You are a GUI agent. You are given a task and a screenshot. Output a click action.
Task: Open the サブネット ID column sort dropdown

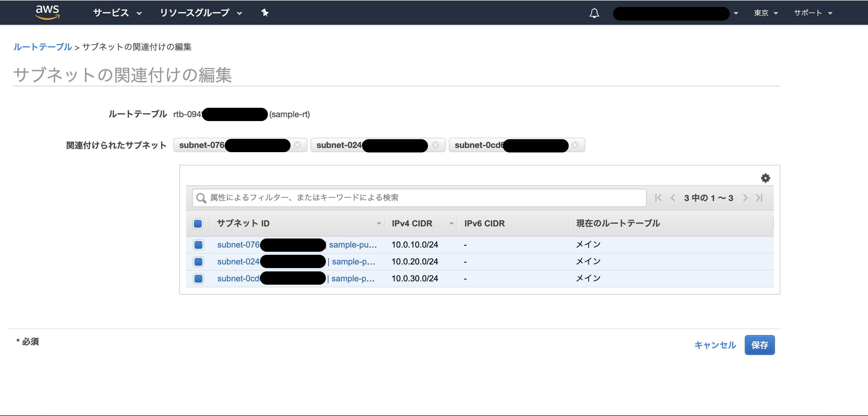click(379, 223)
